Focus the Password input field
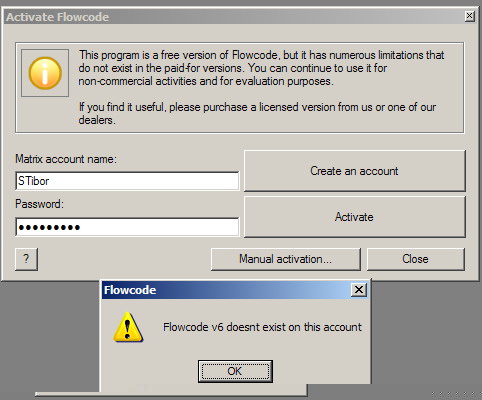Screen dimensions: 482x400 [x=127, y=227]
